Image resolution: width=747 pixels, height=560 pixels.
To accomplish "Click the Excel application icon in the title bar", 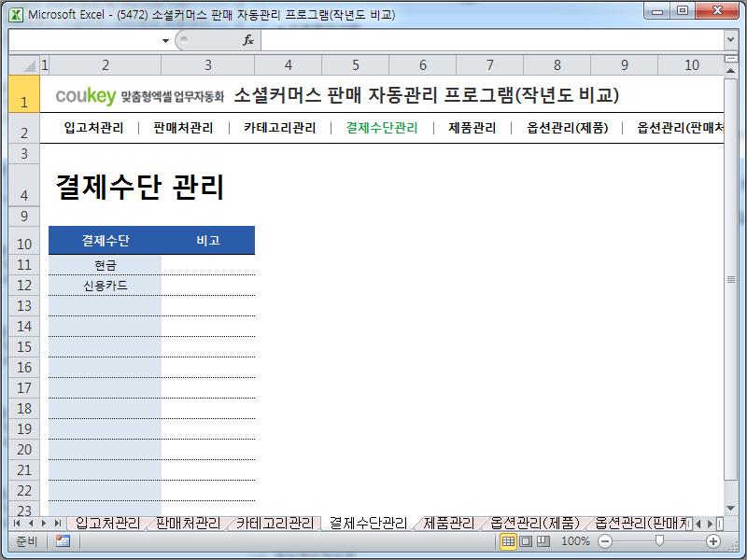I will (x=16, y=15).
